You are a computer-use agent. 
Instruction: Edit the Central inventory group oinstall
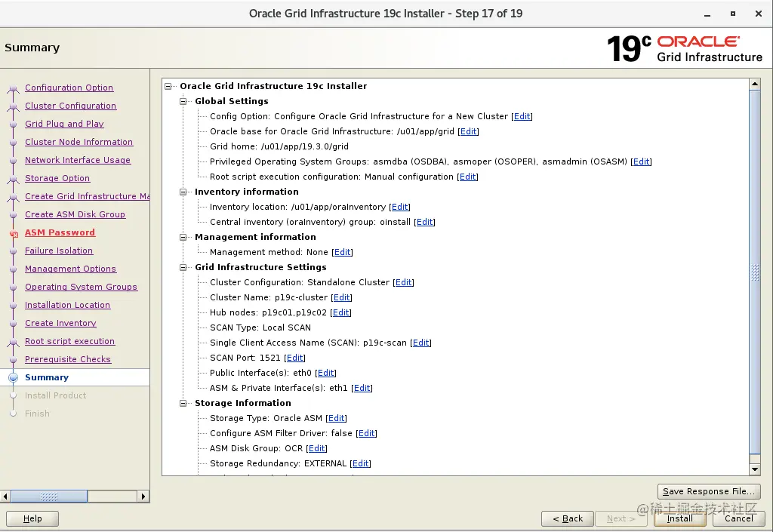424,222
